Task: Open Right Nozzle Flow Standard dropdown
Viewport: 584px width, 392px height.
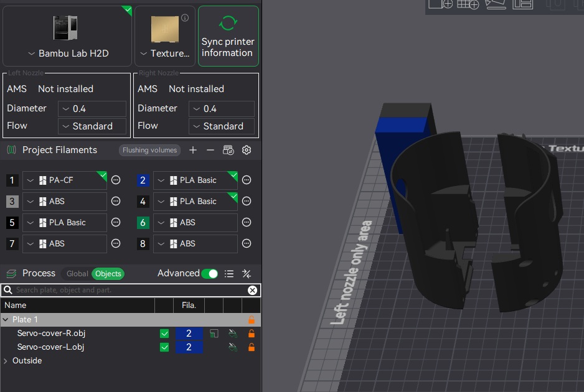Action: (x=222, y=126)
